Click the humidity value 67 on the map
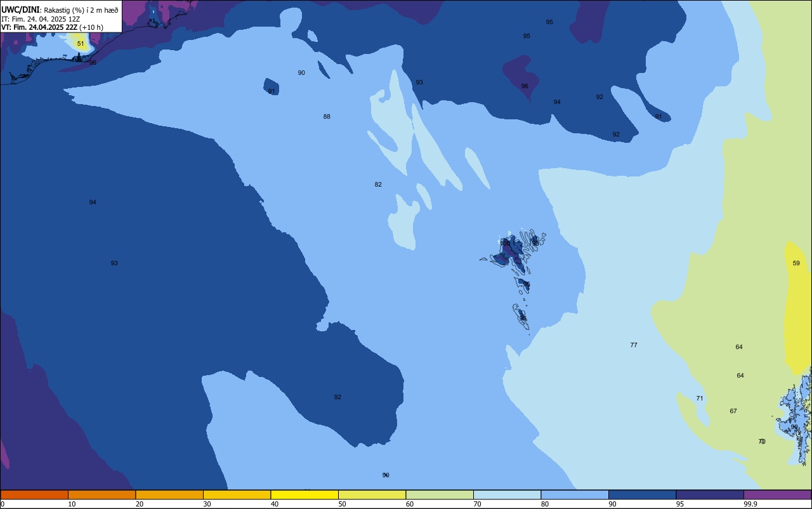This screenshot has height=509, width=812. (x=733, y=411)
